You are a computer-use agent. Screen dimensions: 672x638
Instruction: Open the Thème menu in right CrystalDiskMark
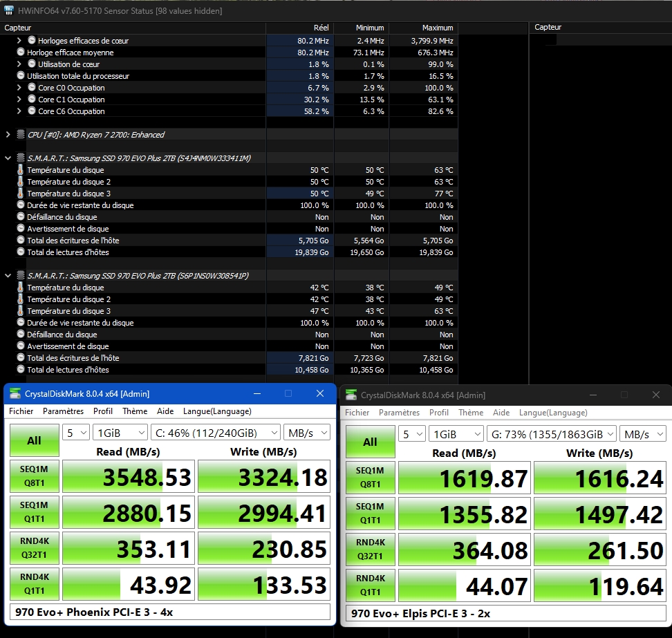point(471,413)
